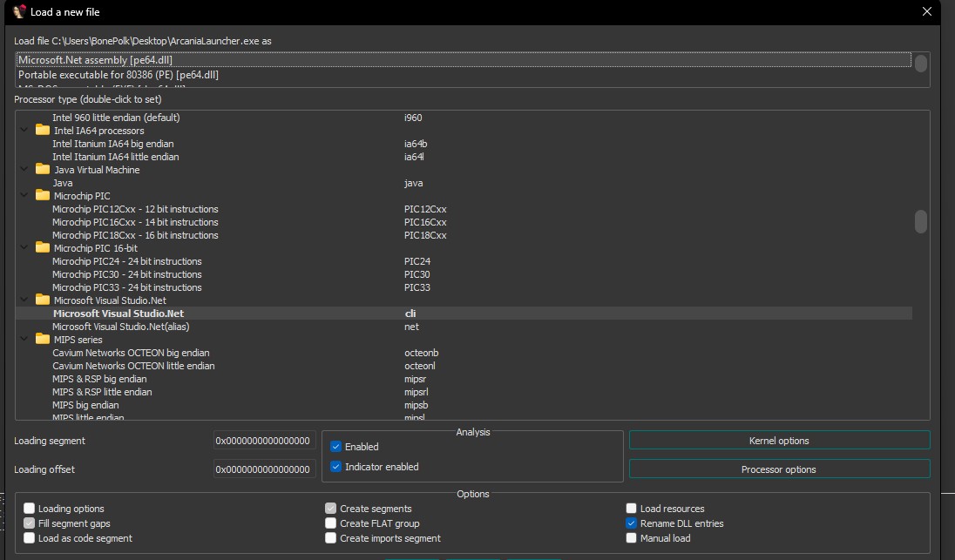Select MIPS & RSP little endian
The height and width of the screenshot is (560, 955).
(x=464, y=392)
